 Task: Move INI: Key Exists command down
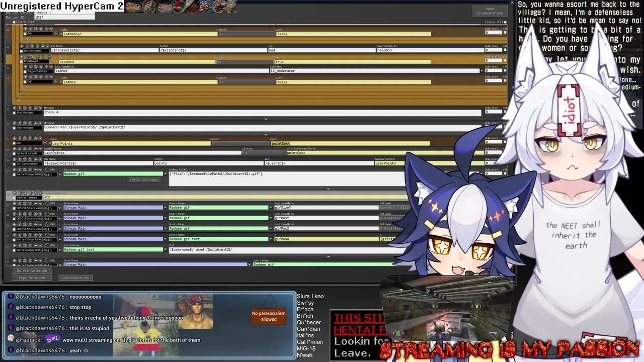point(47,46)
